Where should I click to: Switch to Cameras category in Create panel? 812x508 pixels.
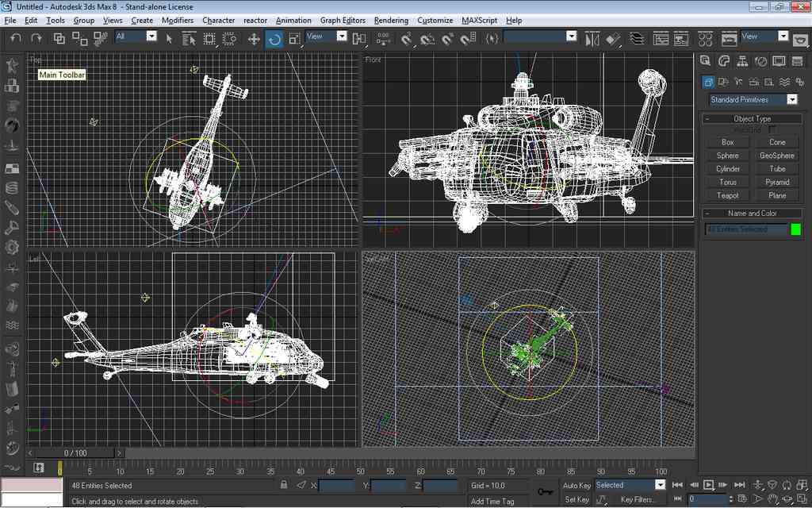coord(753,82)
